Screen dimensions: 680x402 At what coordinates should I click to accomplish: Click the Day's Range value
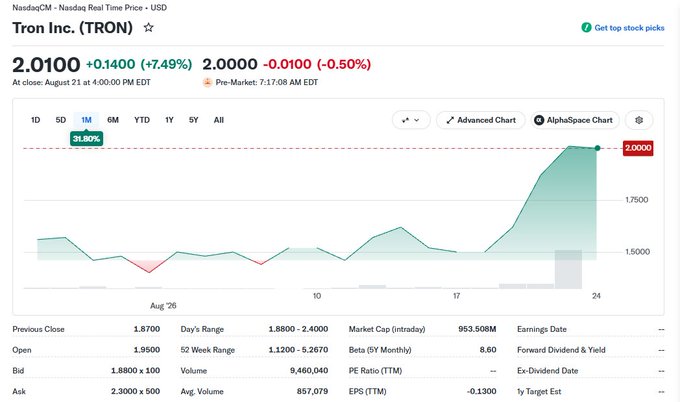click(x=298, y=329)
